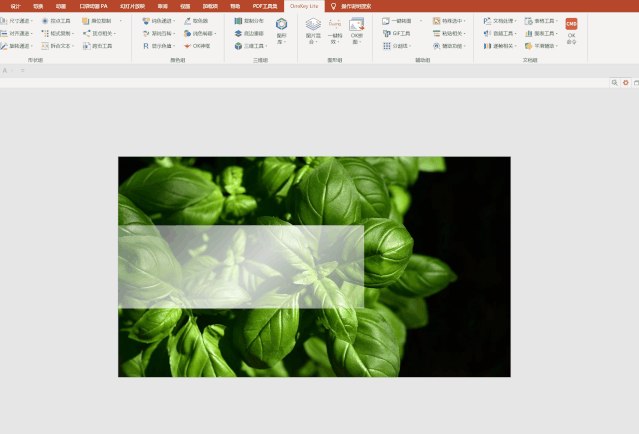Click the letter A icon in quick bar

[5, 70]
